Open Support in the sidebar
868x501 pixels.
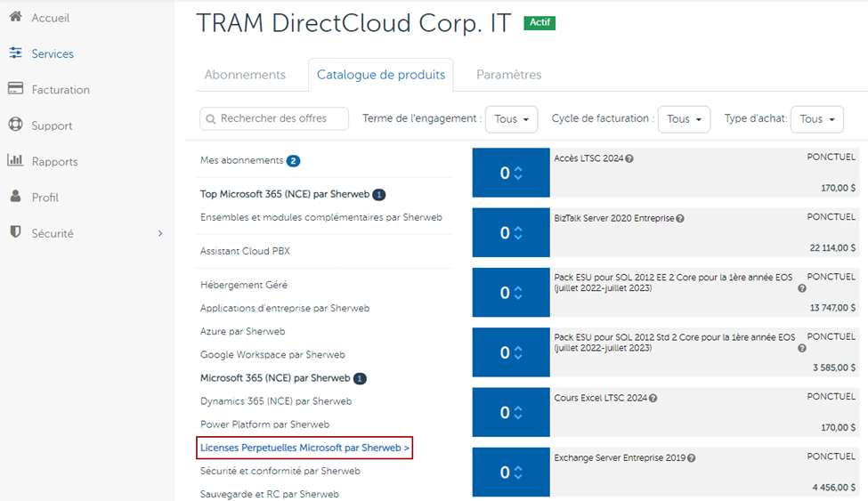(x=52, y=125)
